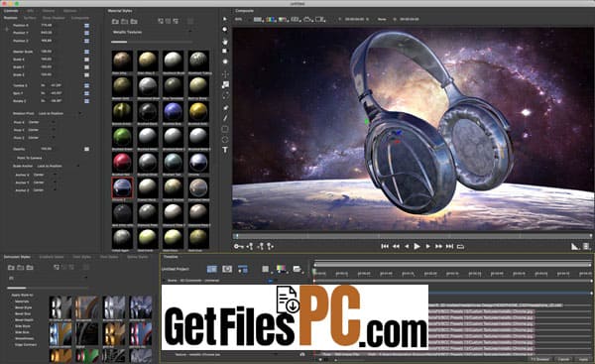
Task: Open the Pivot X Center dropdown
Action: (x=42, y=122)
